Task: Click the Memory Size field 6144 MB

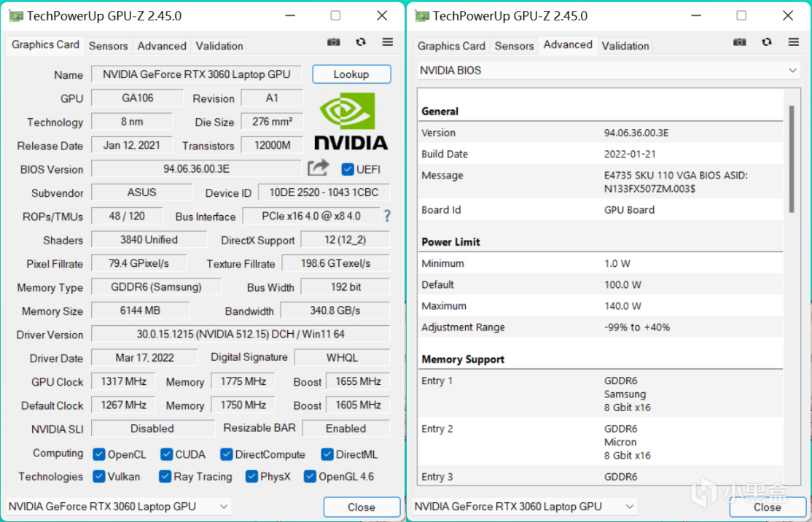Action: click(141, 310)
